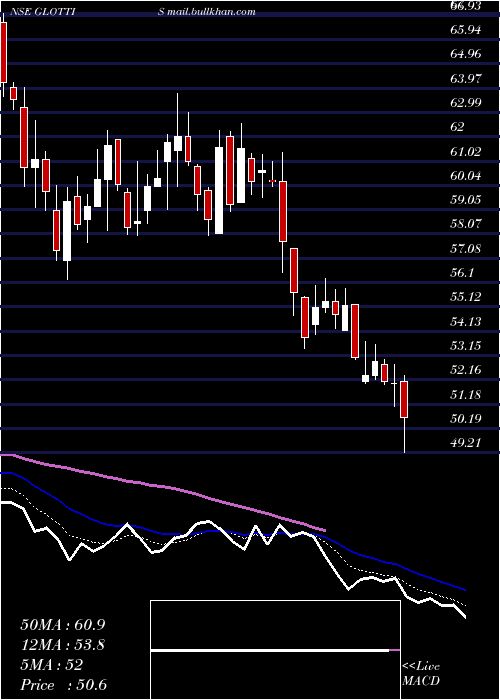This screenshot has height=700, width=500.
Task: Click the 64.96 price axis label
Action: click(466, 54)
